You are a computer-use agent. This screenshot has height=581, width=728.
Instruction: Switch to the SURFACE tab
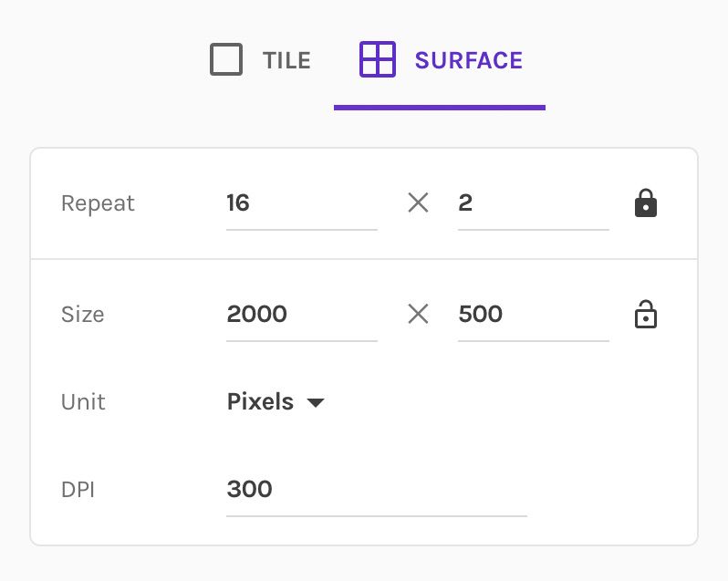[440, 60]
